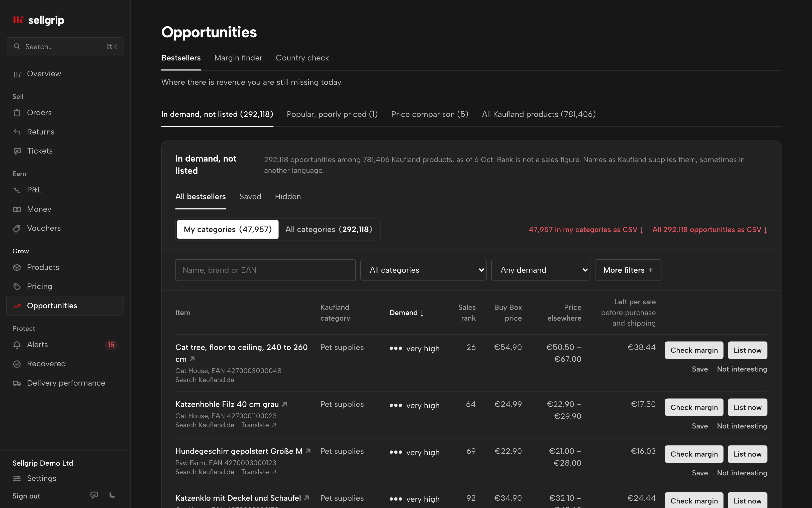The image size is (812, 508).
Task: Open external link icon for Katzenhöhle Filz item
Action: (284, 404)
